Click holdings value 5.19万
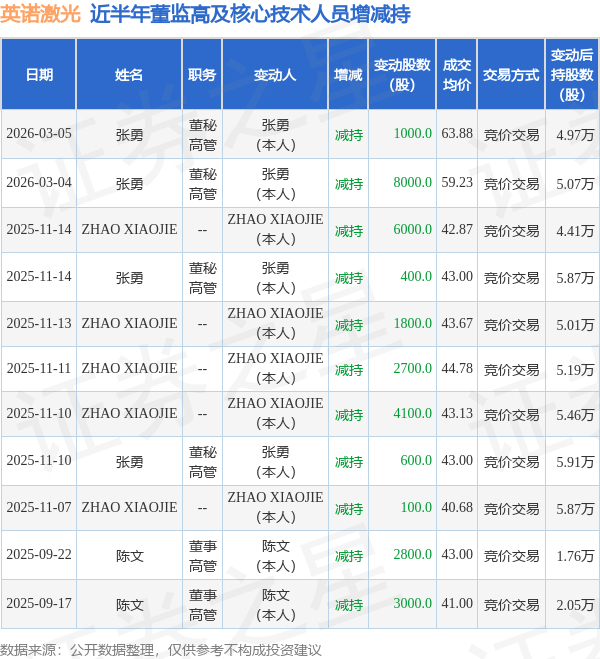 [x=575, y=370]
